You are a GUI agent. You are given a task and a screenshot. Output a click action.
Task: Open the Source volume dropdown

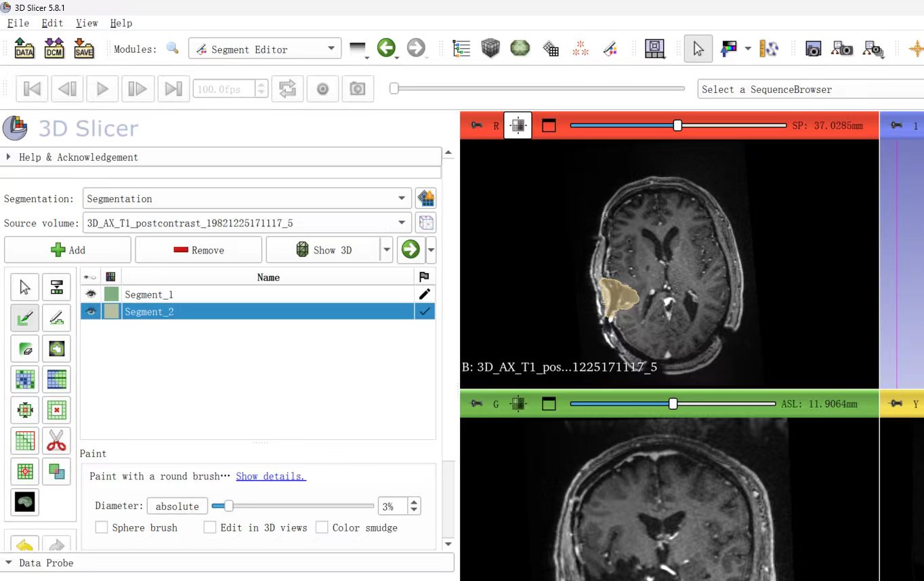coord(247,222)
